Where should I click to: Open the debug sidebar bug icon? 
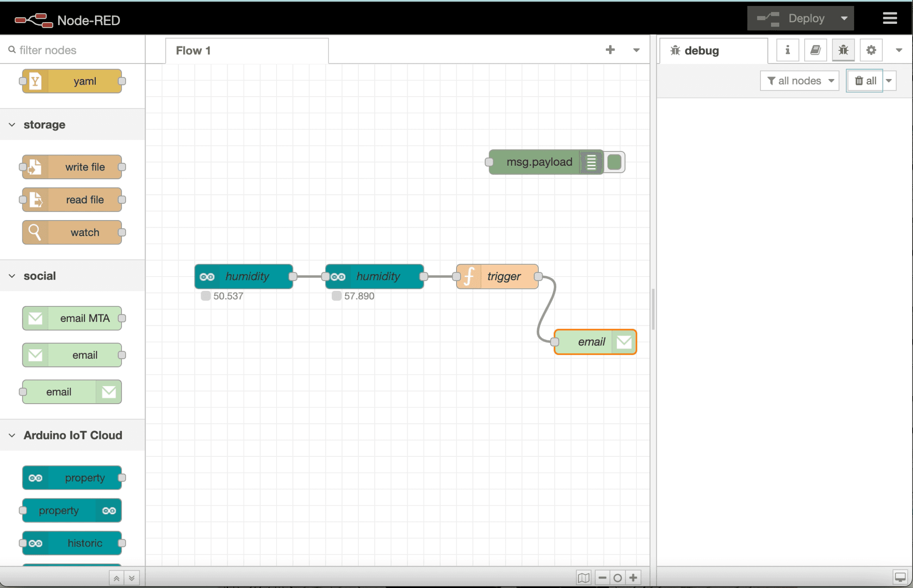click(843, 50)
